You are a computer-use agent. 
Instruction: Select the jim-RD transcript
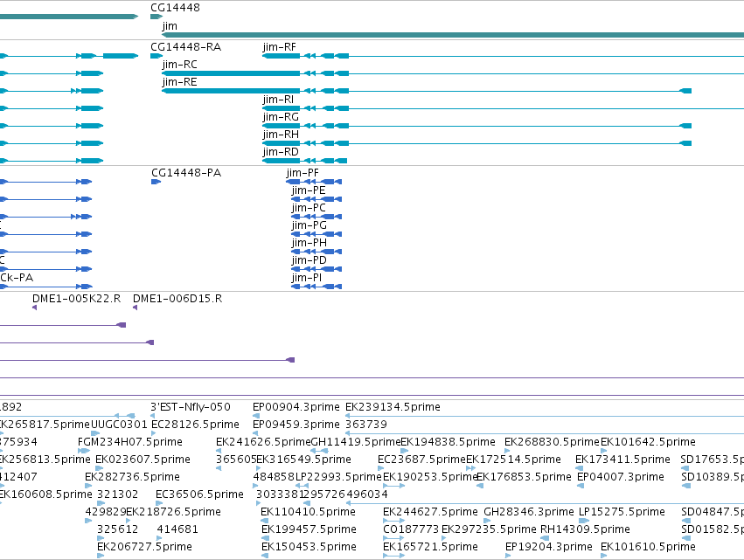pyautogui.click(x=305, y=161)
